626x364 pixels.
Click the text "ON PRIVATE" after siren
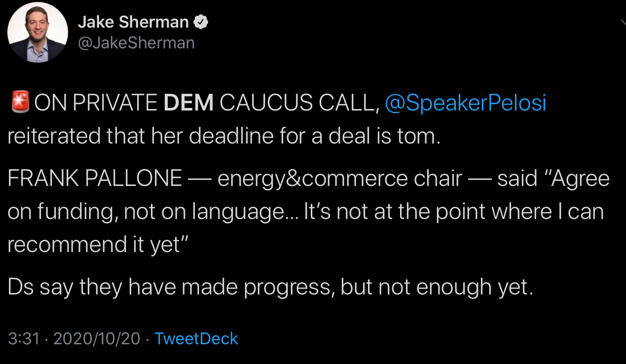[x=96, y=103]
